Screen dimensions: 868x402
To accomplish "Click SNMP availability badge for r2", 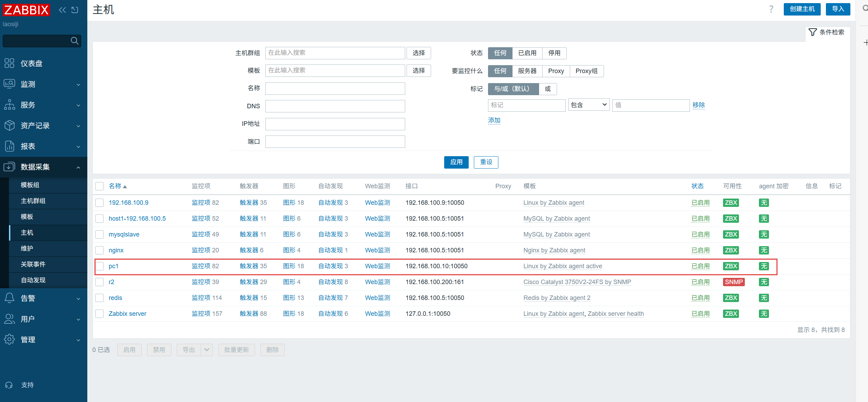I will tap(734, 282).
